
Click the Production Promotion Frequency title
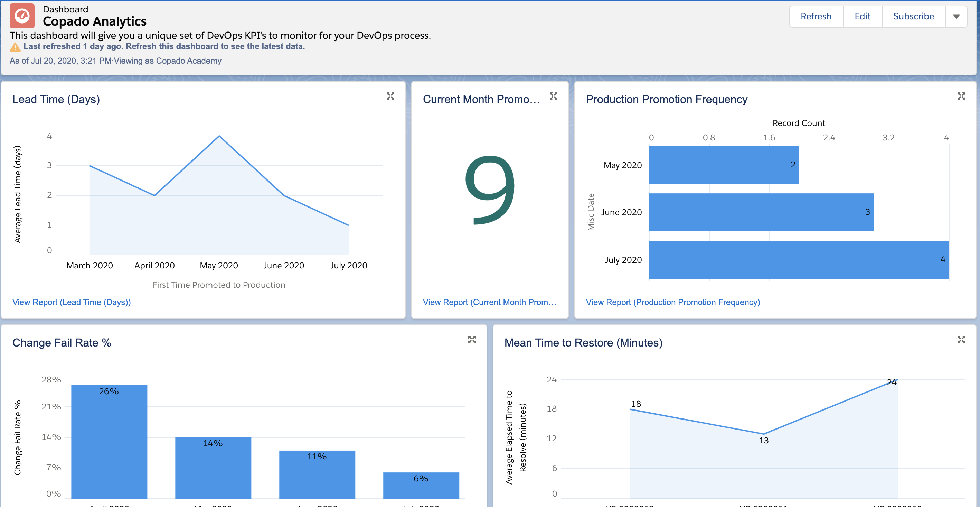click(667, 99)
